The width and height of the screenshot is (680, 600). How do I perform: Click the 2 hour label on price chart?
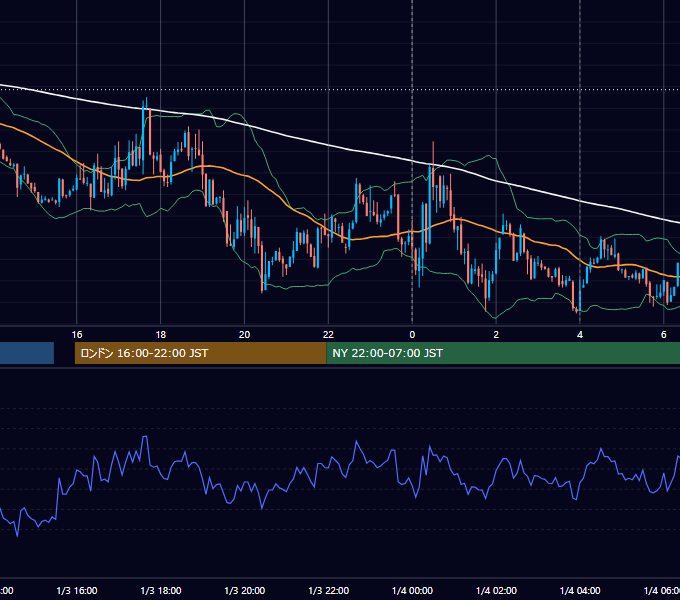496,334
